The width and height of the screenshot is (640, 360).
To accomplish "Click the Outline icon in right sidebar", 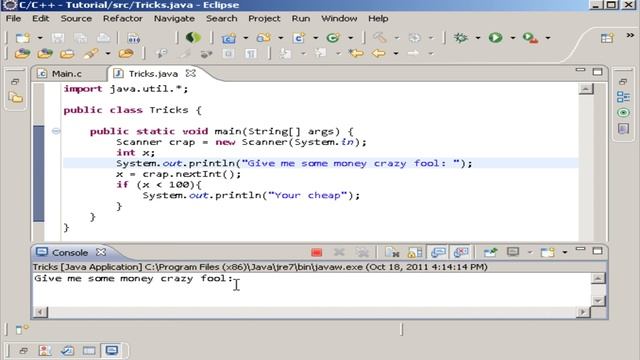I will click(x=623, y=97).
